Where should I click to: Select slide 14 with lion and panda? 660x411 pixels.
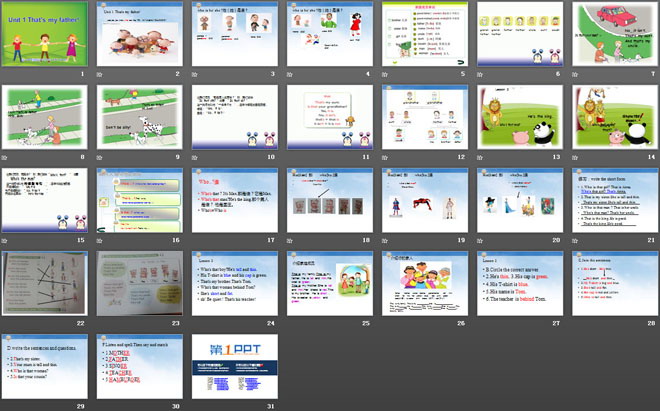tap(613, 117)
